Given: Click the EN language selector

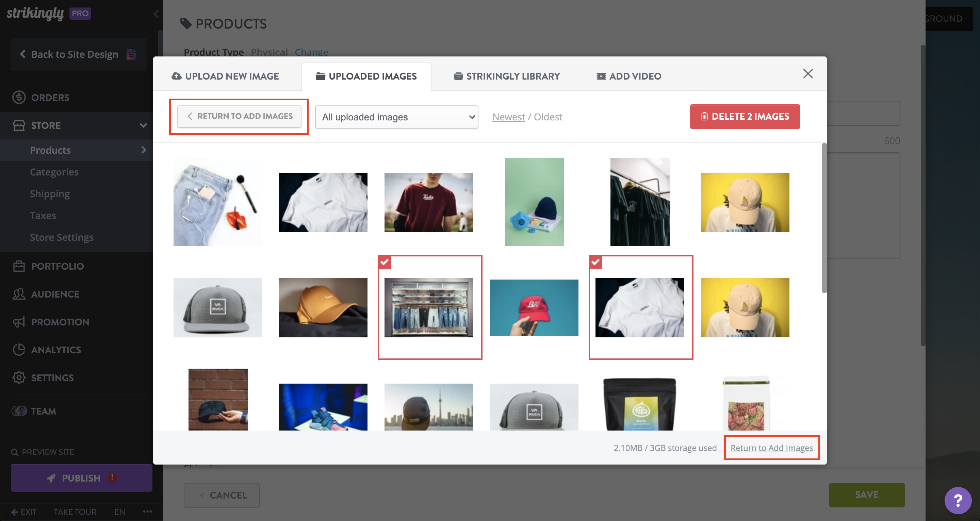Looking at the screenshot, I should 119,511.
